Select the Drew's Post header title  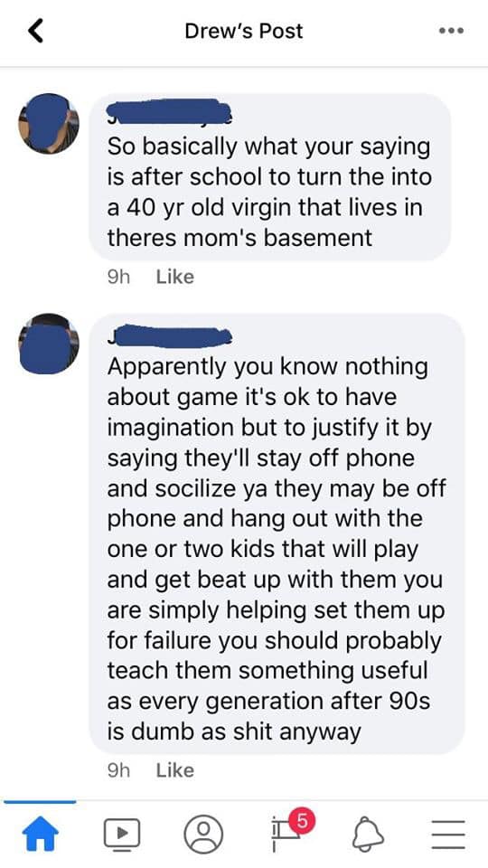tap(243, 31)
